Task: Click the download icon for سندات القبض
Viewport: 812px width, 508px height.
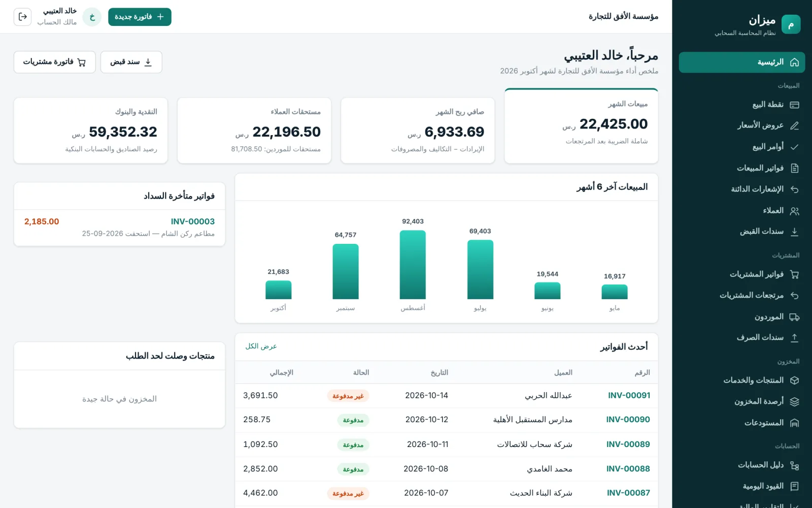Action: (794, 232)
